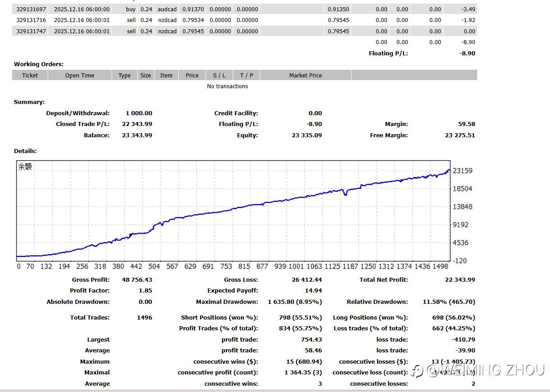The width and height of the screenshot is (550, 392).
Task: Click the Ticket column header in Working Orders
Action: 30,75
